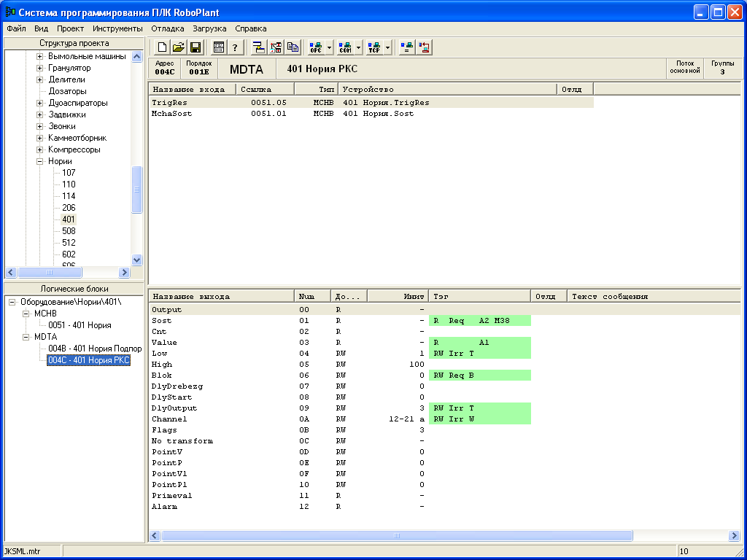Click the OPC connection icon
Viewport: 747px width, 560px height.
(316, 47)
